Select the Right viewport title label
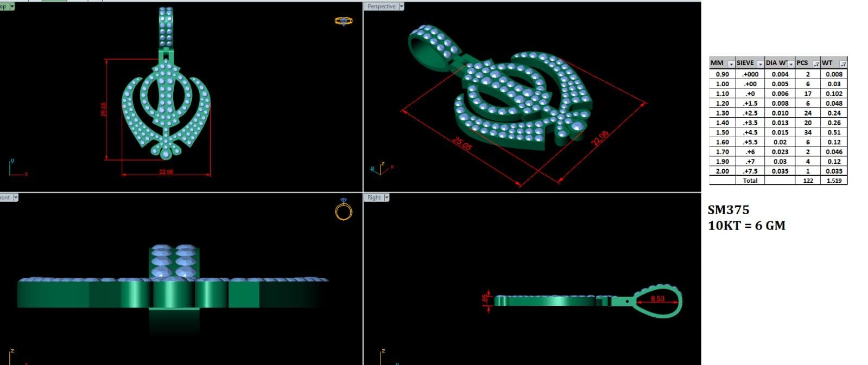Viewport: 868px width, 365px height. click(374, 197)
